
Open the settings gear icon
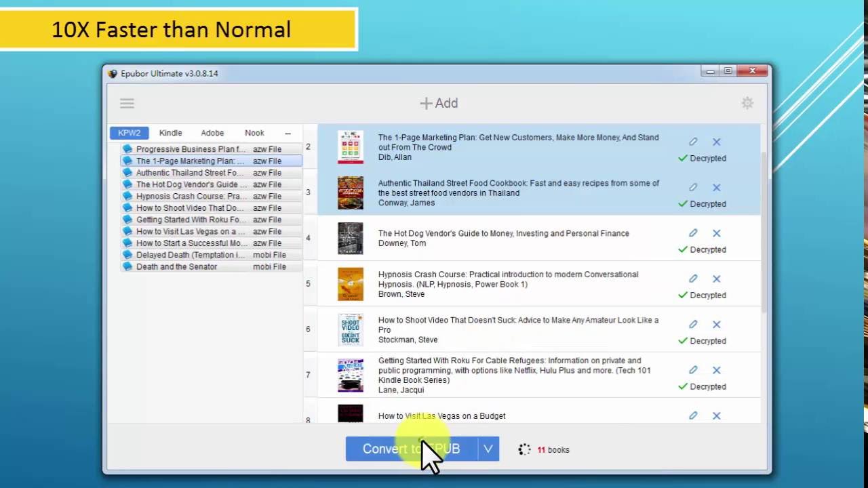coord(747,103)
